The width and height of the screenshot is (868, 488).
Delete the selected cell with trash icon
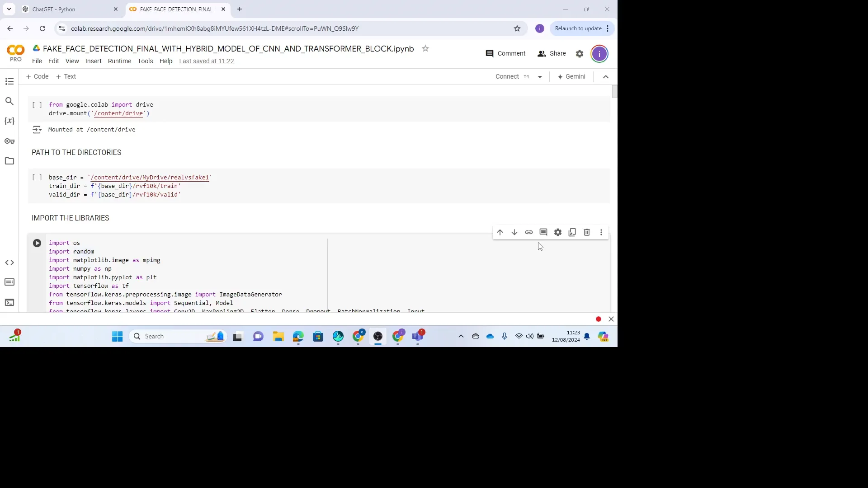(x=587, y=232)
